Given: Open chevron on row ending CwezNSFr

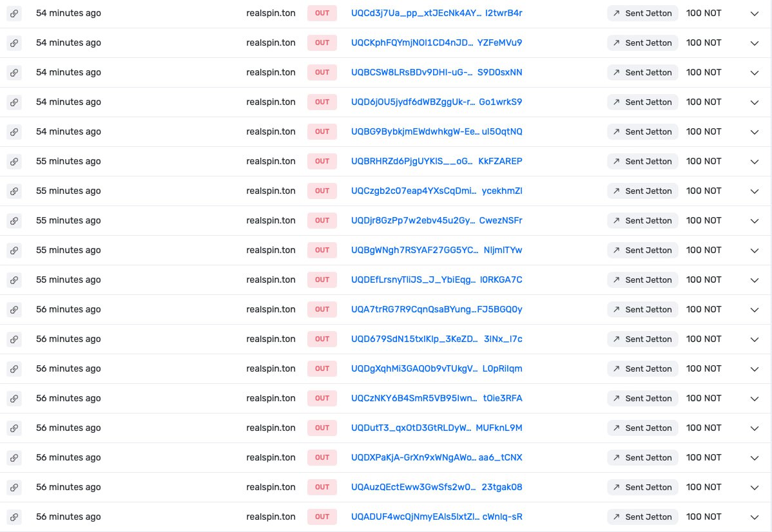Looking at the screenshot, I should [754, 220].
